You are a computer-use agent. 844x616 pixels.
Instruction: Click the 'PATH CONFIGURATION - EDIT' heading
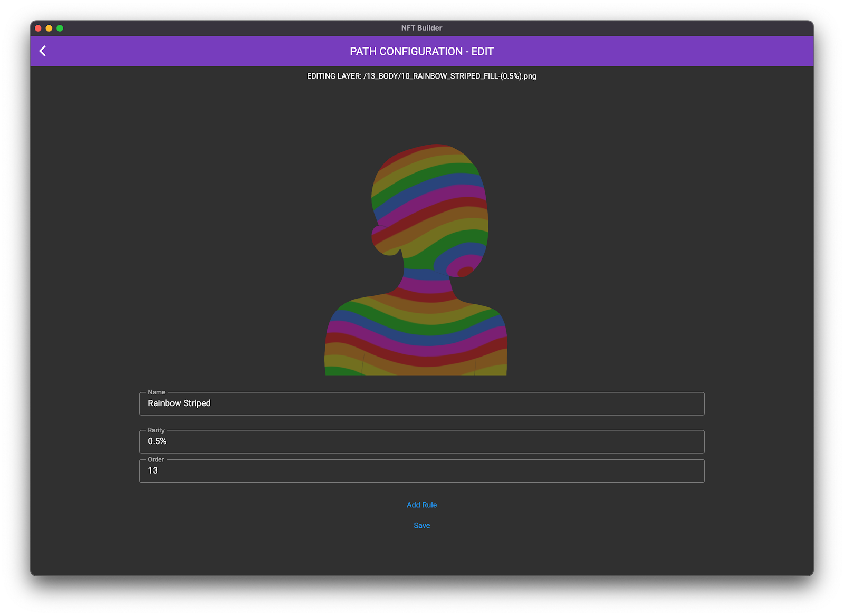[421, 51]
